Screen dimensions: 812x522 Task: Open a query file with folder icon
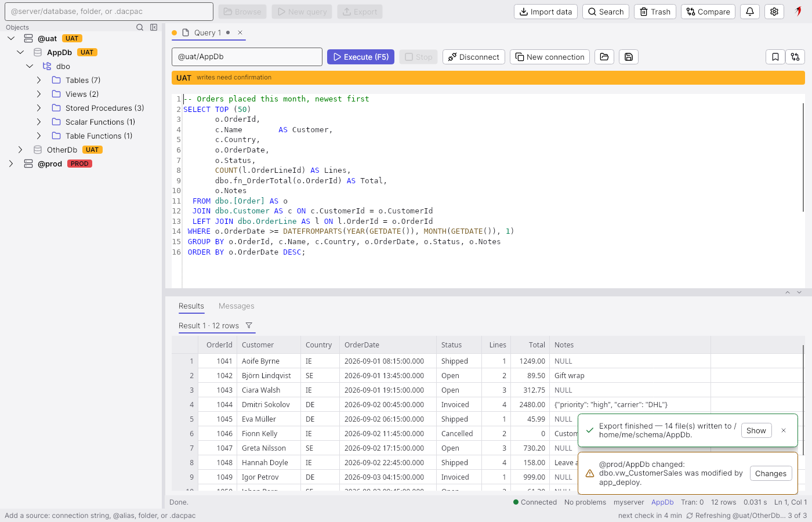[604, 57]
